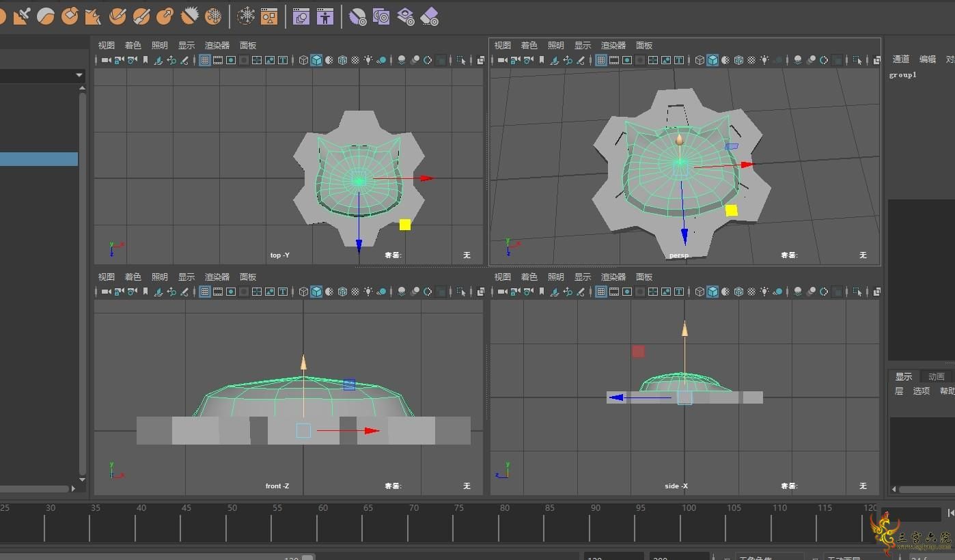The height and width of the screenshot is (560, 955).
Task: Click left panel scrollbar down arrow
Action: pos(83,479)
